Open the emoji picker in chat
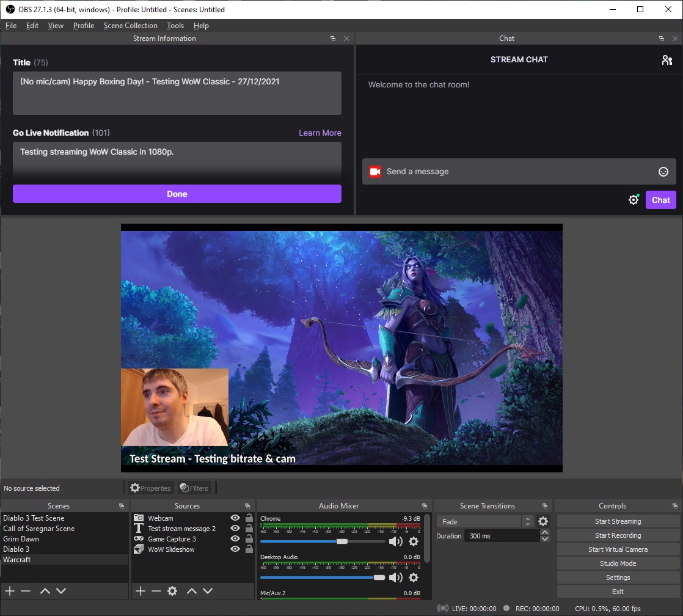 click(663, 172)
